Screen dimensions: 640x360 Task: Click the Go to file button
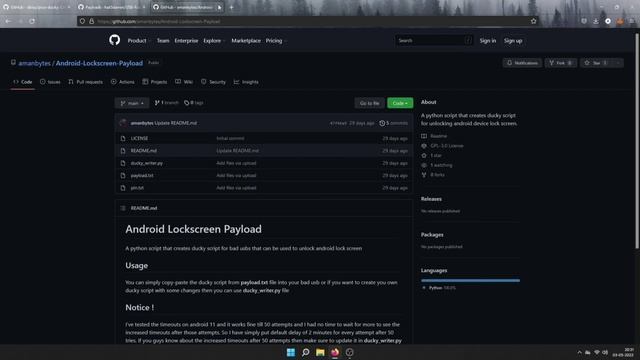369,103
